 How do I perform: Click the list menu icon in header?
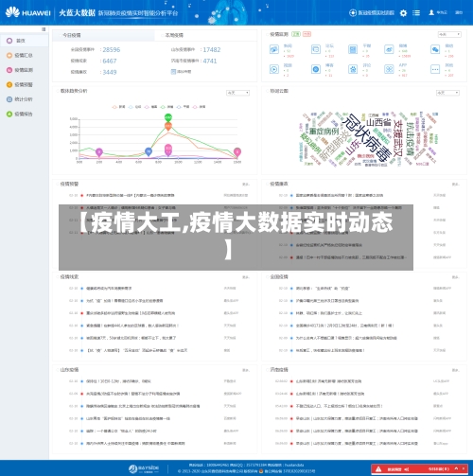[416, 13]
